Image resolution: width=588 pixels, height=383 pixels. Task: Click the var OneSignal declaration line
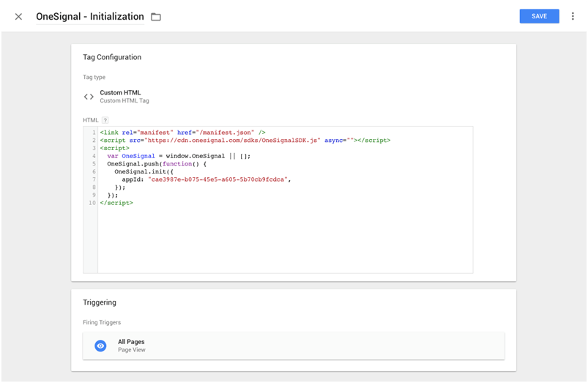(x=178, y=156)
